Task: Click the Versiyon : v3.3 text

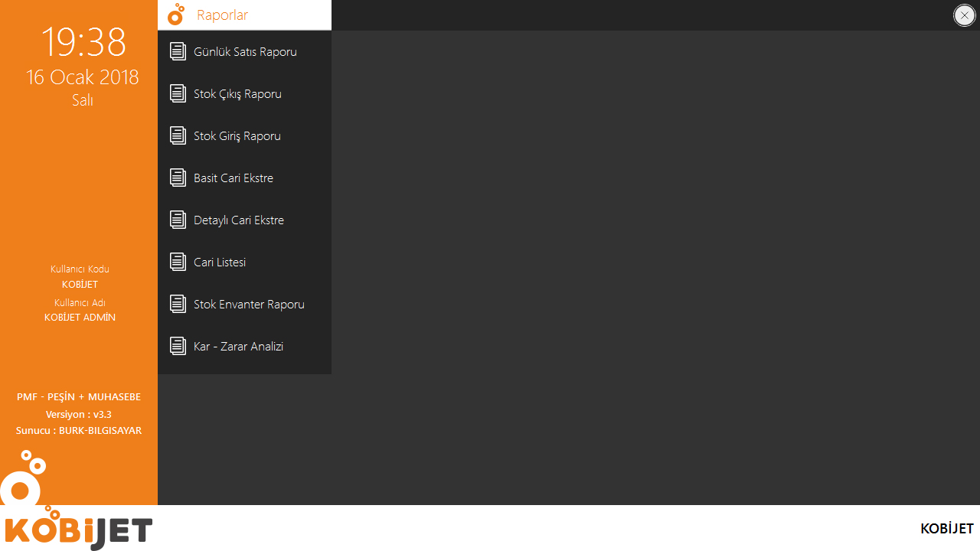Action: click(79, 414)
